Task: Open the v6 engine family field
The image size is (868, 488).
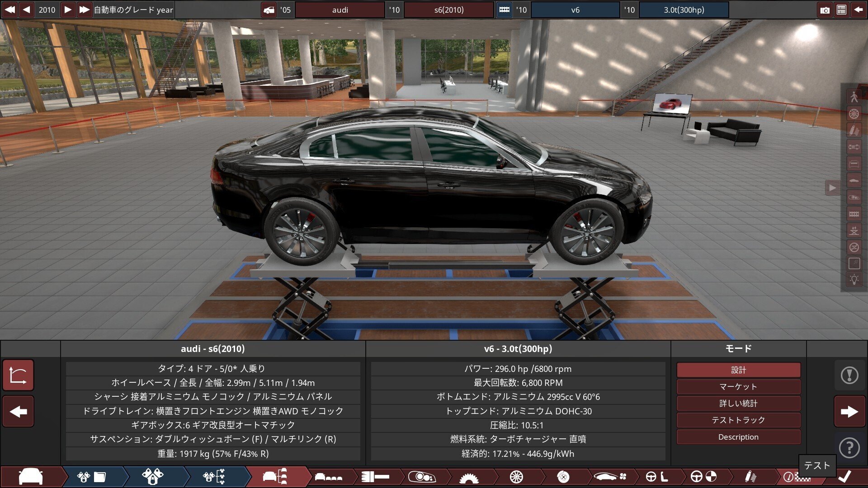Action: coord(575,10)
